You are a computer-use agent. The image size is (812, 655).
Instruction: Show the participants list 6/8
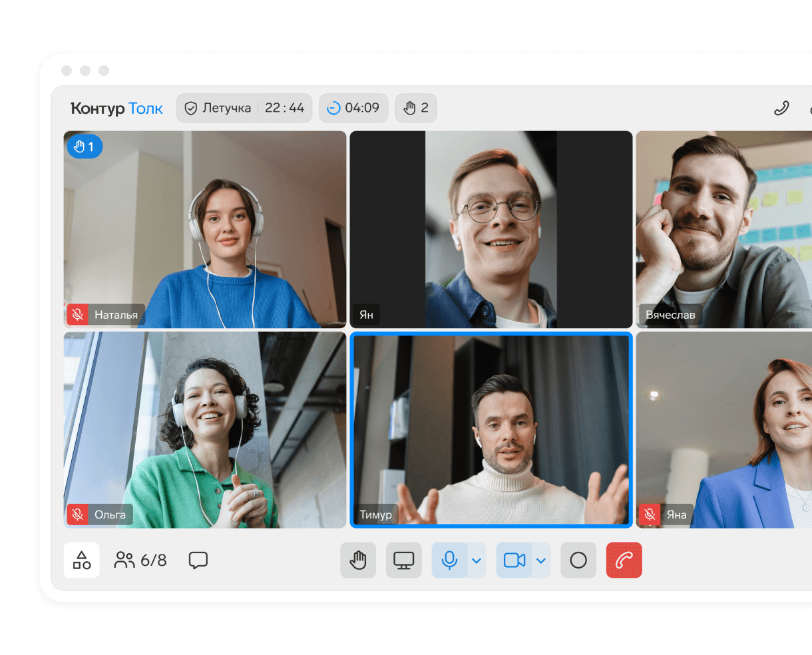click(x=140, y=560)
